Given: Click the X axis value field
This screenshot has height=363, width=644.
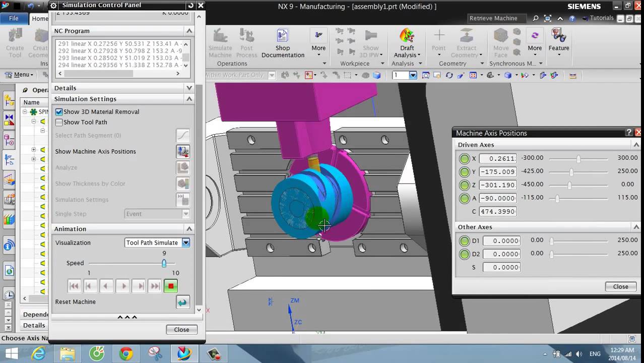Looking at the screenshot, I should [497, 158].
